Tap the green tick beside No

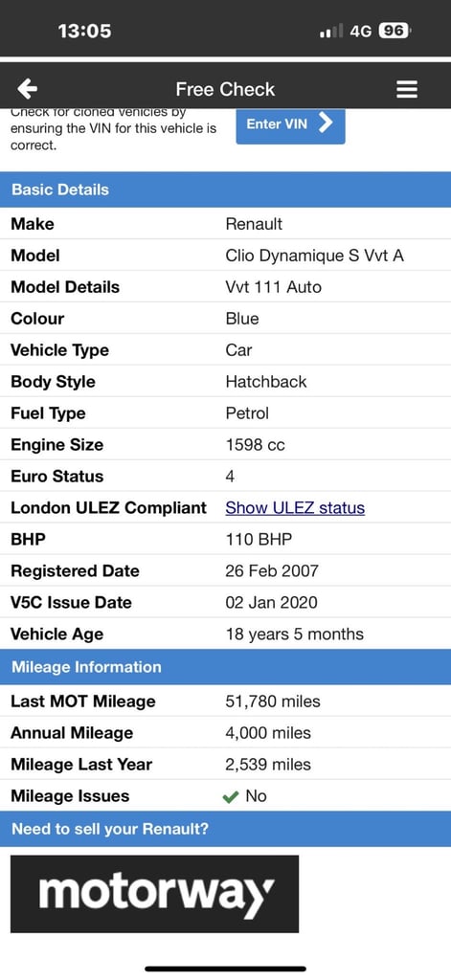pos(231,797)
